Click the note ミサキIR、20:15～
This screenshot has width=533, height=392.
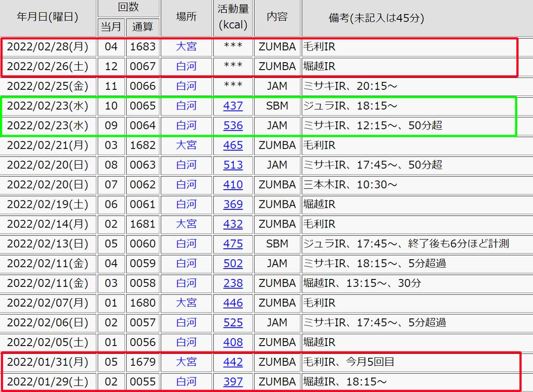[x=350, y=86]
